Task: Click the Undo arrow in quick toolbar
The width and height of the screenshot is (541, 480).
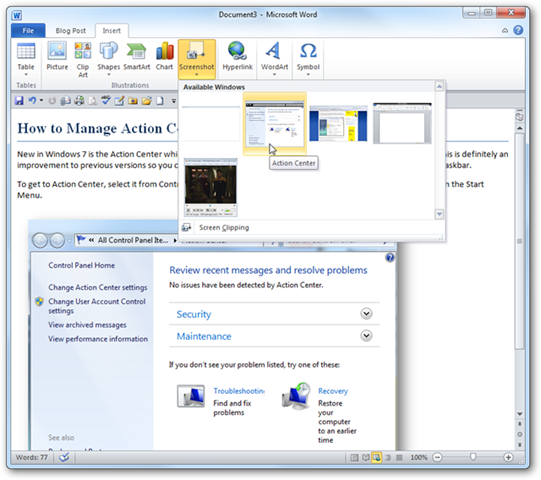Action: pyautogui.click(x=32, y=101)
